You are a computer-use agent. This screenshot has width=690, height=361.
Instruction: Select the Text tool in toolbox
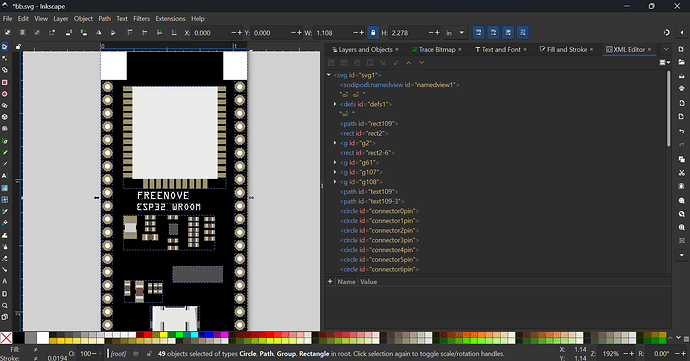click(5, 176)
